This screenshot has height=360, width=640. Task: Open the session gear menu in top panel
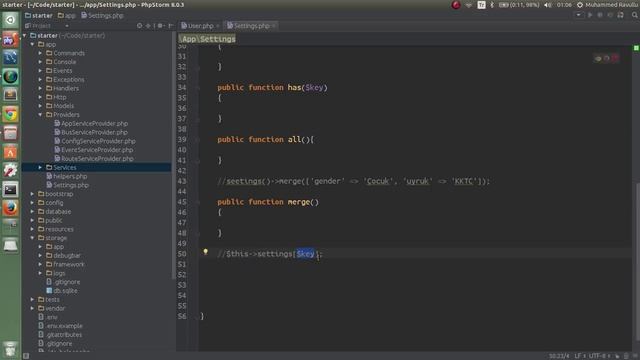pyautogui.click(x=580, y=5)
